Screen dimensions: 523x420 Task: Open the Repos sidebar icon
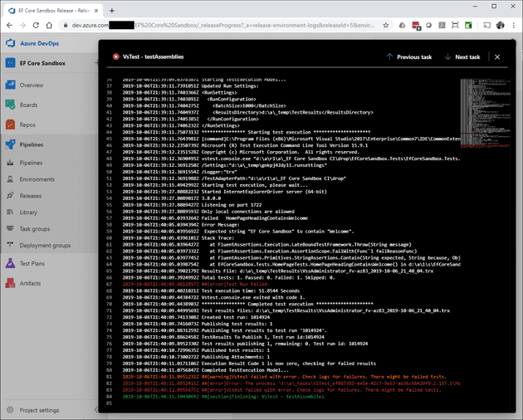point(10,125)
